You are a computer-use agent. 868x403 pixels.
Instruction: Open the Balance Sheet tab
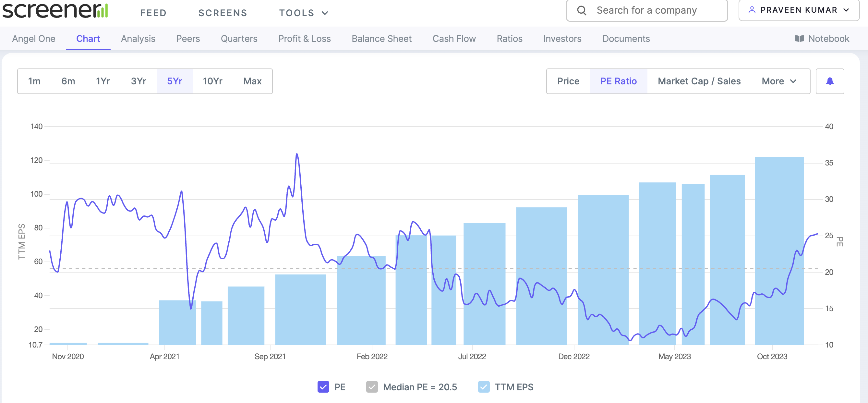pos(381,39)
